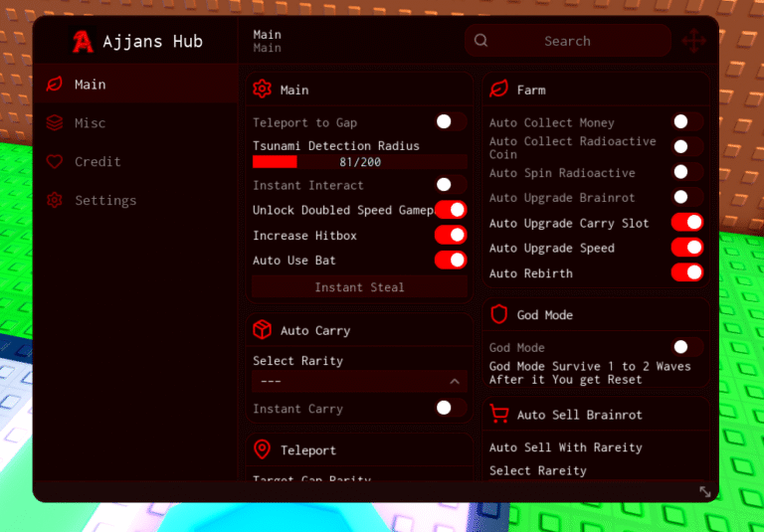764x532 pixels.
Task: Click the gear icon beside Settings
Action: pos(55,200)
